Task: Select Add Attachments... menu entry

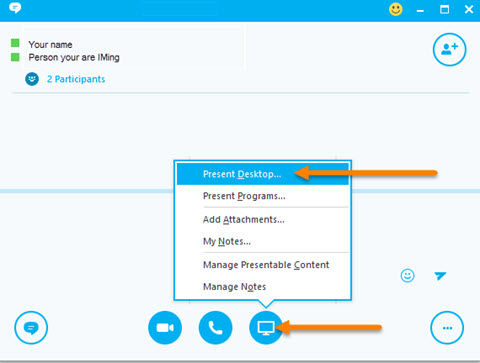Action: tap(263, 219)
